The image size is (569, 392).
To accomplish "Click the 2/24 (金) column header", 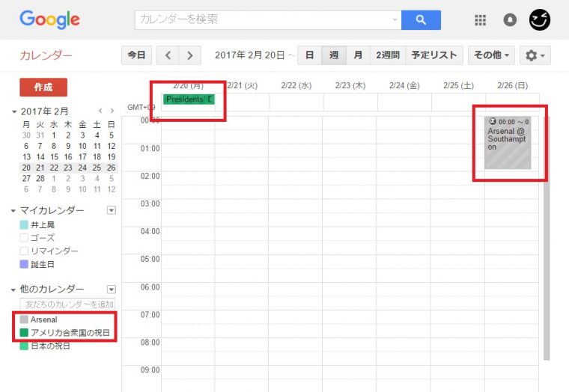I will pos(404,85).
